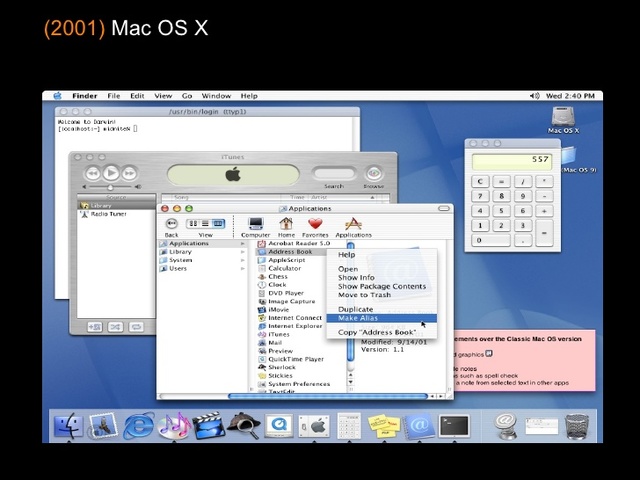Image resolution: width=640 pixels, height=480 pixels.
Task: Launch iMovie clapperboard in Dock
Action: click(x=209, y=426)
